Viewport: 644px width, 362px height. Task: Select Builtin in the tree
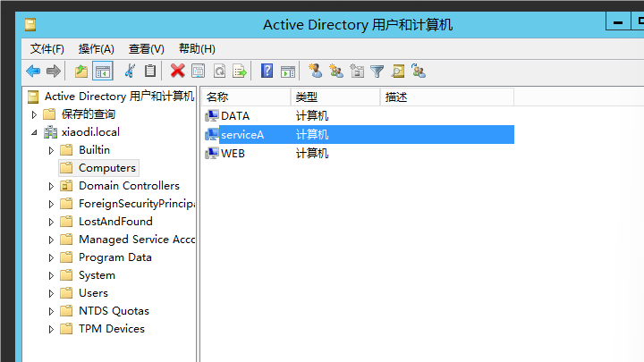point(94,150)
